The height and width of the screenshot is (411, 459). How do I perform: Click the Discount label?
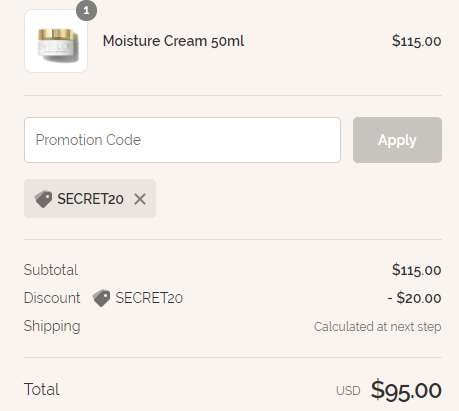pyautogui.click(x=52, y=298)
